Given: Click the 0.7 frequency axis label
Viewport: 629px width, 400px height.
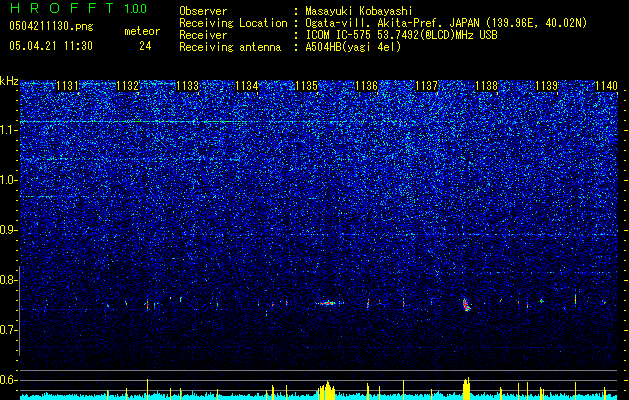Looking at the screenshot, I should tap(9, 330).
